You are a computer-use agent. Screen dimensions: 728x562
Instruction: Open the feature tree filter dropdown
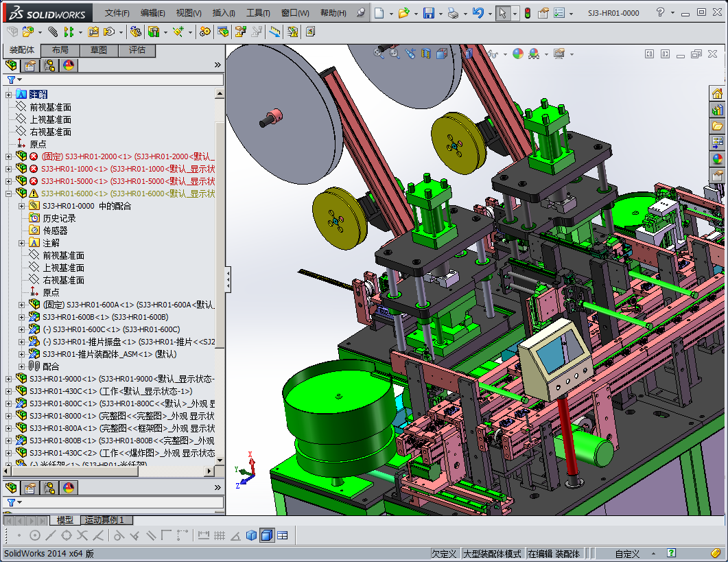12,80
